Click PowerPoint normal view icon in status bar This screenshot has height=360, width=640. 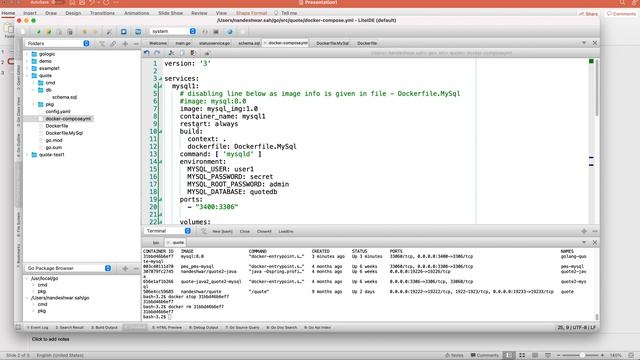click(509, 355)
